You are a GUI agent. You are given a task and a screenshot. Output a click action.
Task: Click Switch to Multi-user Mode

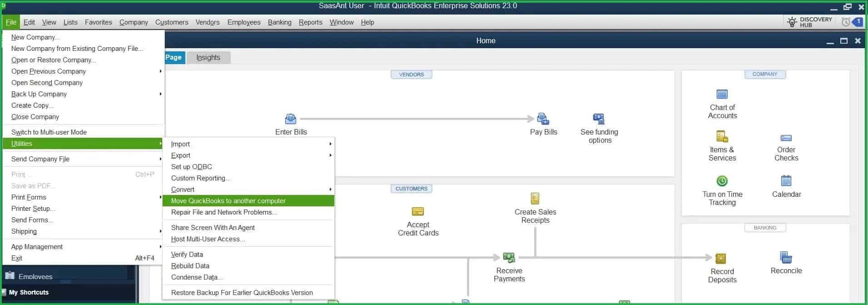coord(49,132)
